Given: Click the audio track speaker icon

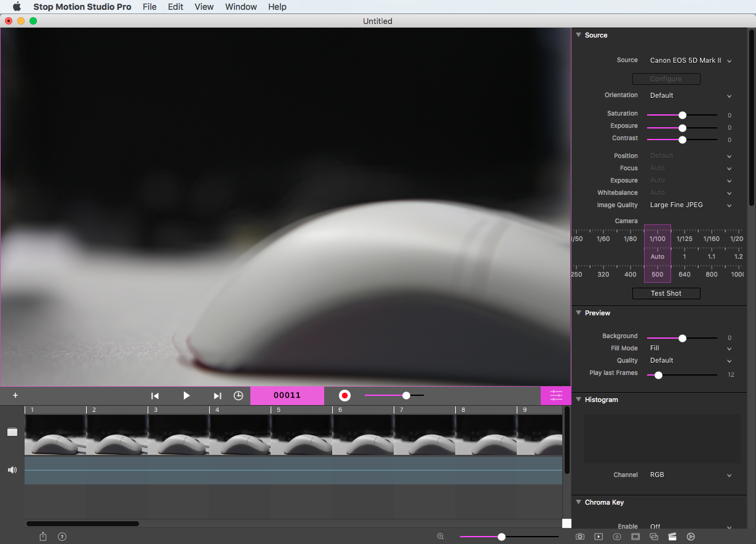Looking at the screenshot, I should coord(12,470).
